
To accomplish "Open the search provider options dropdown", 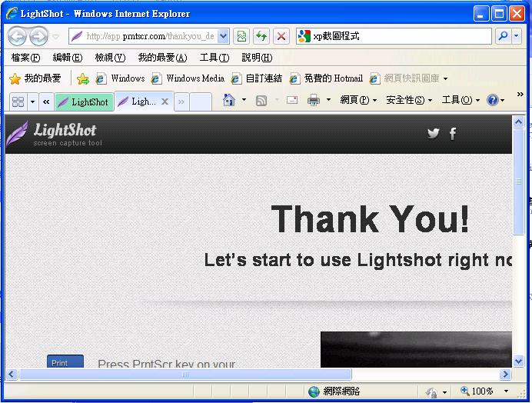I will coord(517,35).
